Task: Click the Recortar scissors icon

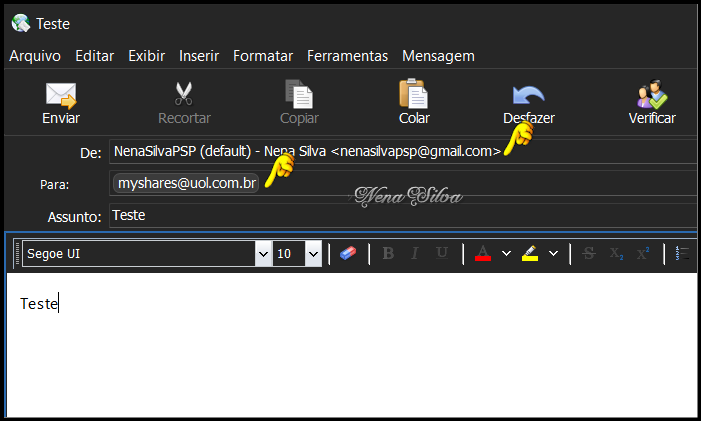Action: click(x=184, y=95)
